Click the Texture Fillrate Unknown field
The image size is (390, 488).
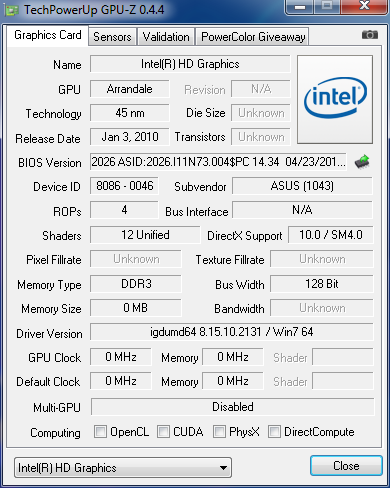click(x=322, y=259)
